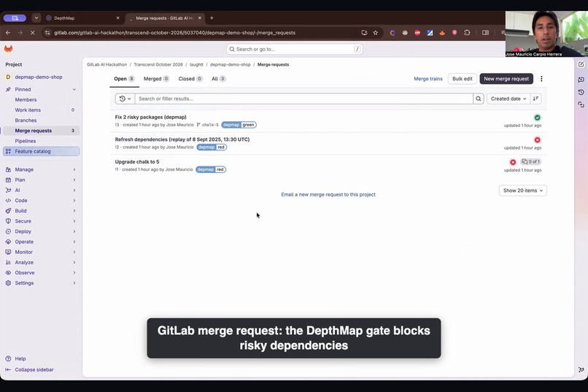Expand the Build sidebar section
This screenshot has width=588, height=392.
pyautogui.click(x=41, y=211)
